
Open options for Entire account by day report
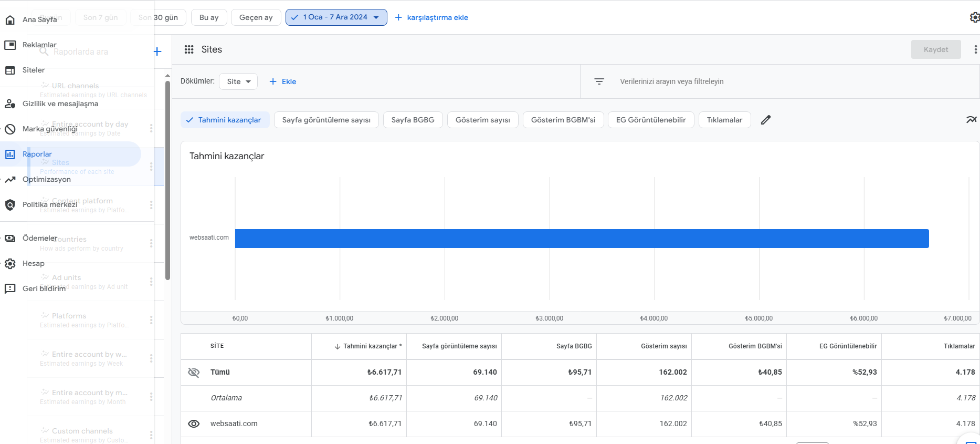[x=151, y=128]
